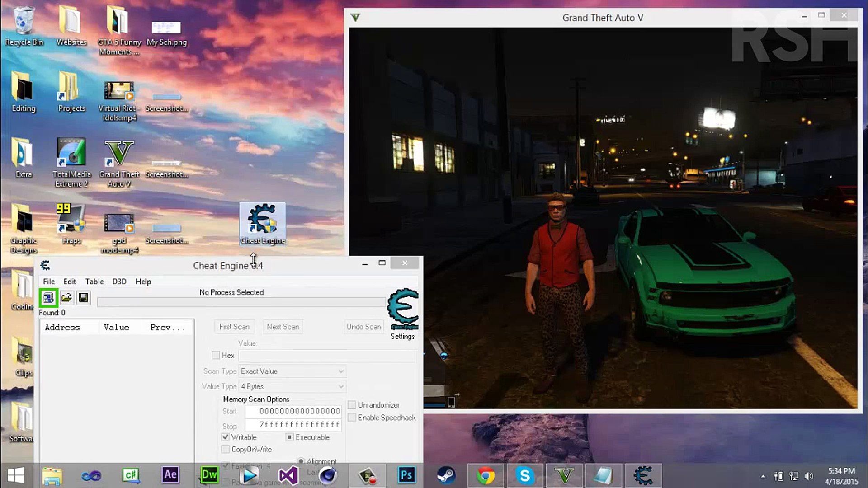The width and height of the screenshot is (868, 488).
Task: Click the scan Value input field
Action: pos(327,356)
